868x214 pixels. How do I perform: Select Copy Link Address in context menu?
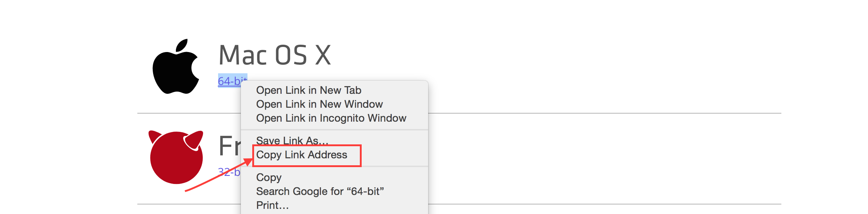302,155
